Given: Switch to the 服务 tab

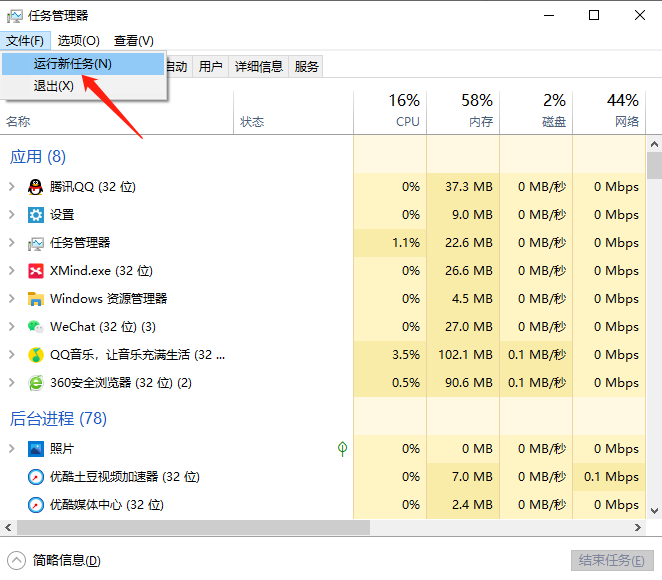Looking at the screenshot, I should click(307, 67).
